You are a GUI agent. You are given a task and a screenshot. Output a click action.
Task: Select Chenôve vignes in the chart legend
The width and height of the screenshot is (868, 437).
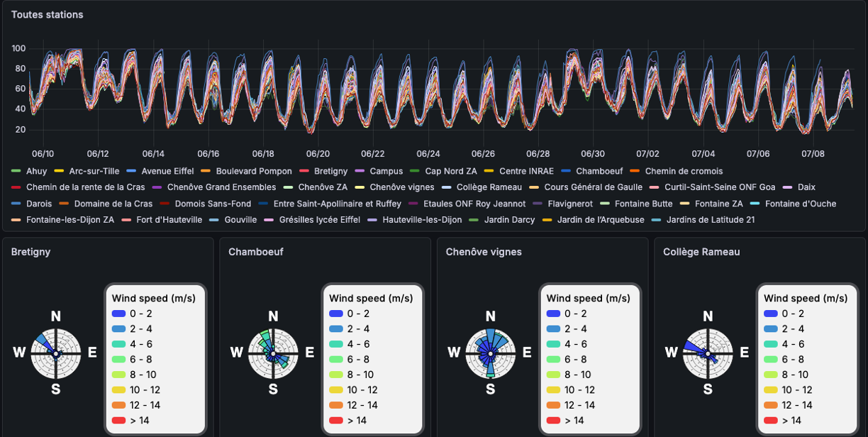[402, 187]
